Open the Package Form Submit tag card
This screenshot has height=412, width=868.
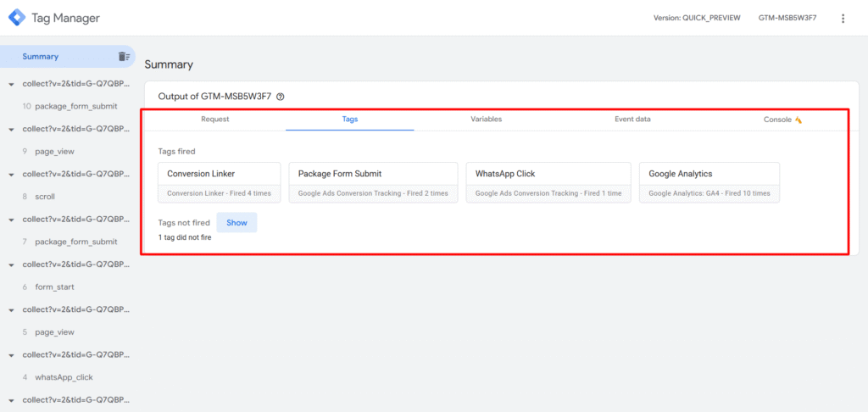373,182
